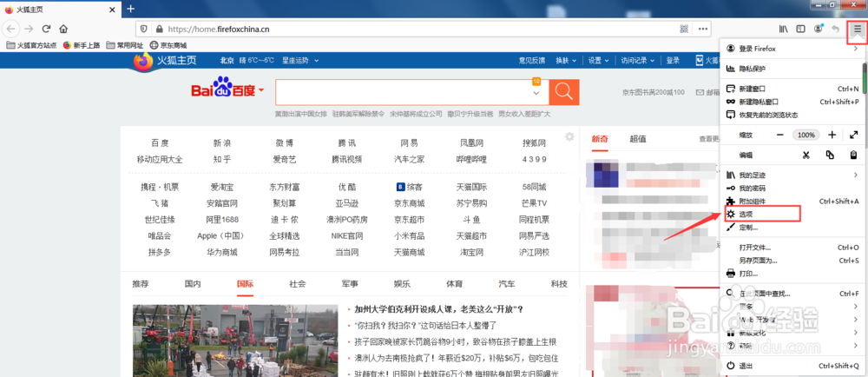The width and height of the screenshot is (868, 377).
Task: Open 选项 settings menu item
Action: click(x=792, y=215)
